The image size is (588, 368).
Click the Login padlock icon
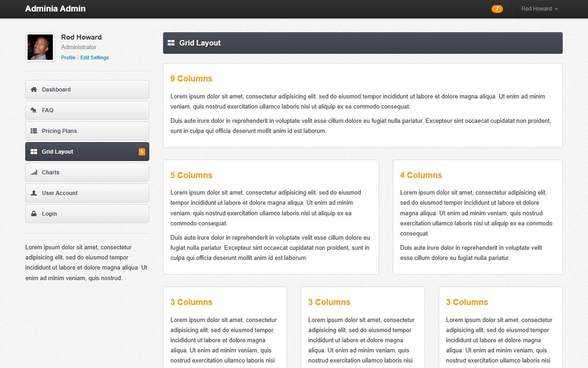[34, 213]
